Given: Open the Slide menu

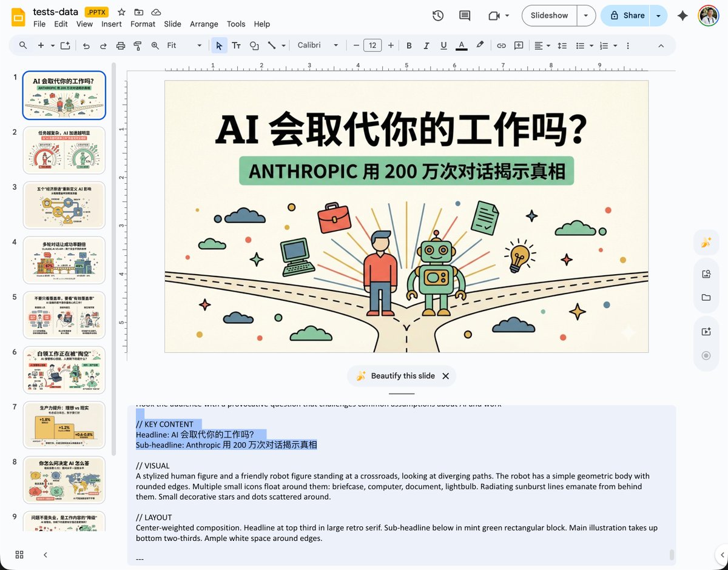Looking at the screenshot, I should pos(172,24).
